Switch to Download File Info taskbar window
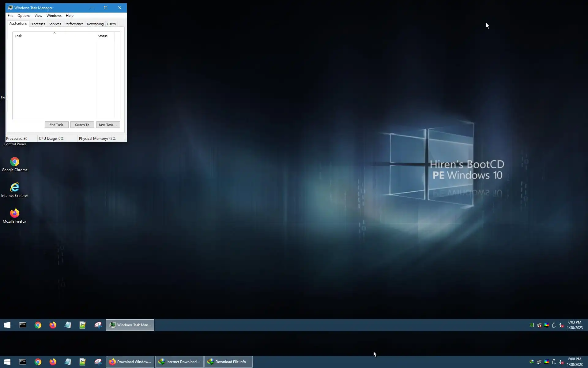The image size is (588, 368). pyautogui.click(x=228, y=362)
